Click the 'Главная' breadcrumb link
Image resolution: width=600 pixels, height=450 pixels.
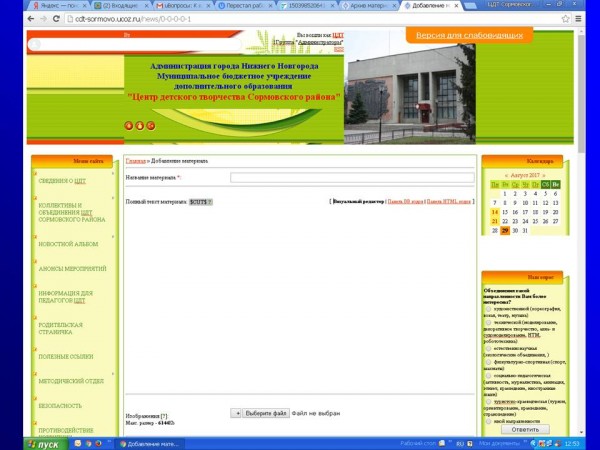135,161
